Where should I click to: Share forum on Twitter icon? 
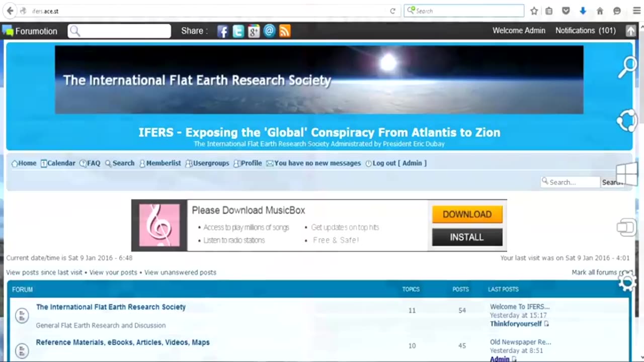(238, 31)
